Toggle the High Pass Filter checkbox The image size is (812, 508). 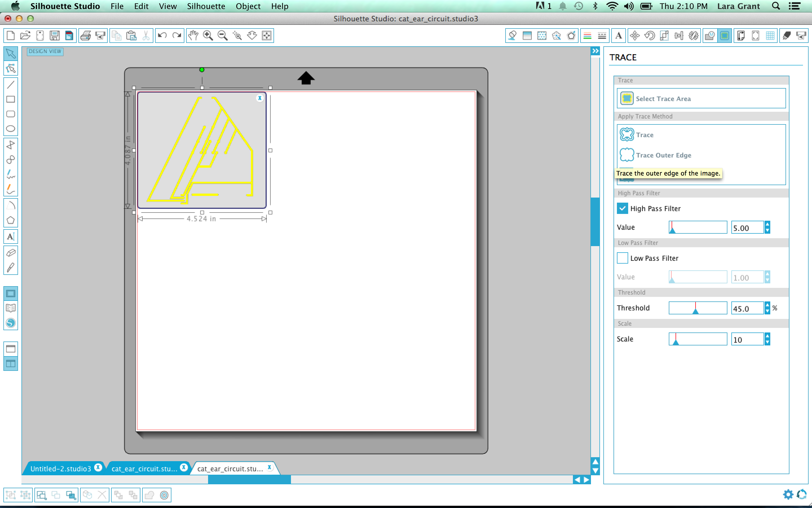point(623,208)
